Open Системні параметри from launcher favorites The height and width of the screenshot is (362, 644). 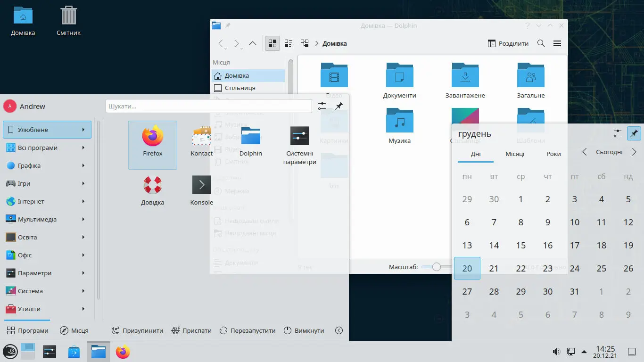[x=300, y=145]
